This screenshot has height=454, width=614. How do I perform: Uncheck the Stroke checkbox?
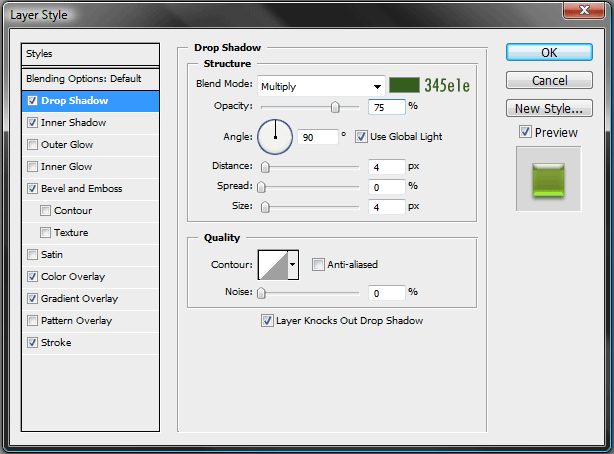coord(33,342)
